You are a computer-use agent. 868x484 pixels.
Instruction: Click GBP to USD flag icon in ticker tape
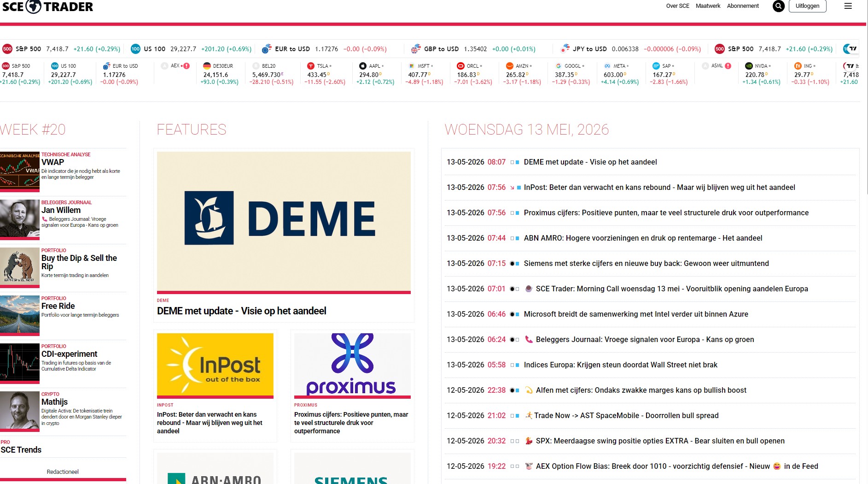tap(416, 49)
